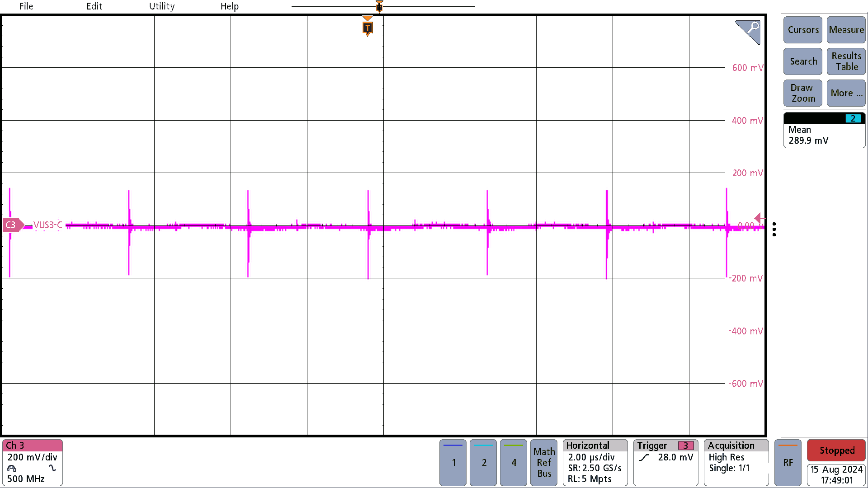Open the Ch 3 vertical settings badge
This screenshot has width=868, height=488.
33,463
